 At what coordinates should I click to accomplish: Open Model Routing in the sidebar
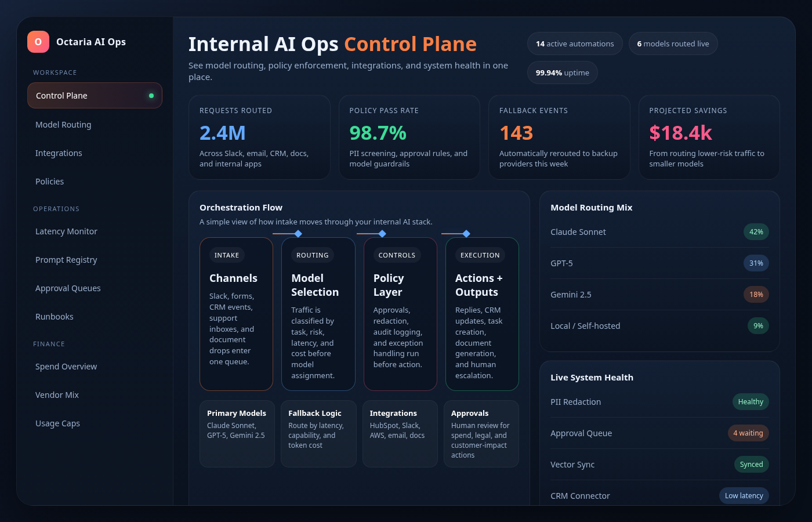pyautogui.click(x=63, y=124)
